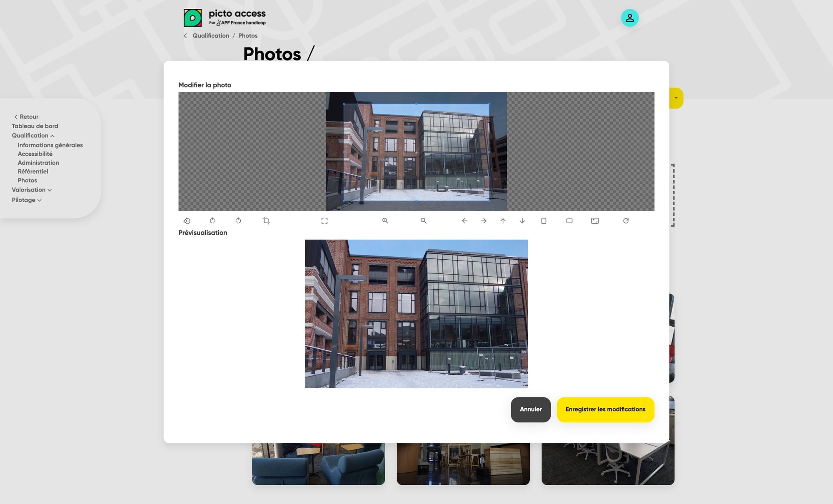Click the portrait aspect ratio icon
The width and height of the screenshot is (833, 504).
click(x=544, y=221)
